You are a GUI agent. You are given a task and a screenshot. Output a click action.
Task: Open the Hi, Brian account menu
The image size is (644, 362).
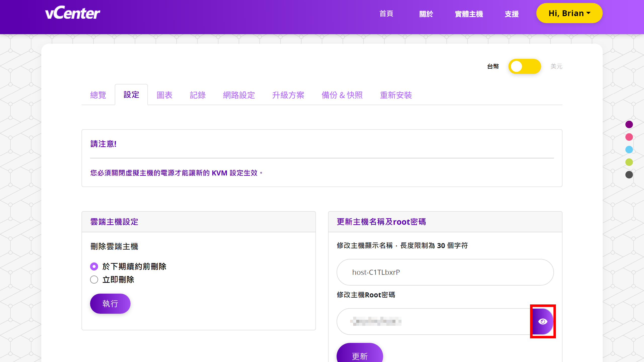(x=569, y=13)
